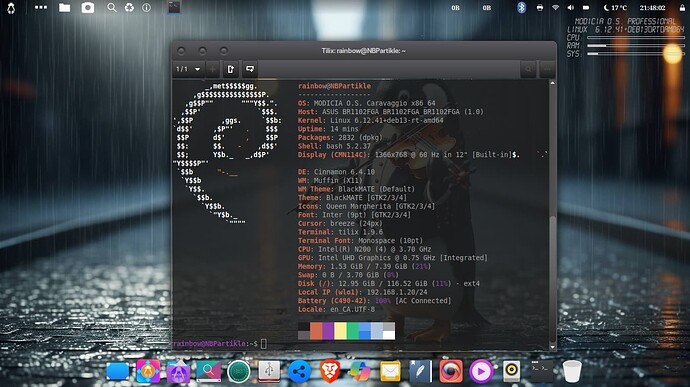Click the Tilix scrollbar up arrow
This screenshot has height=387, width=690.
pyautogui.click(x=553, y=82)
